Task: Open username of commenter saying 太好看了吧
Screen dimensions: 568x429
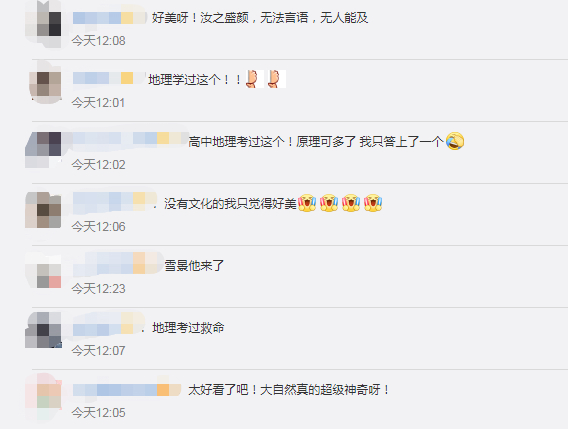Action: [x=127, y=390]
